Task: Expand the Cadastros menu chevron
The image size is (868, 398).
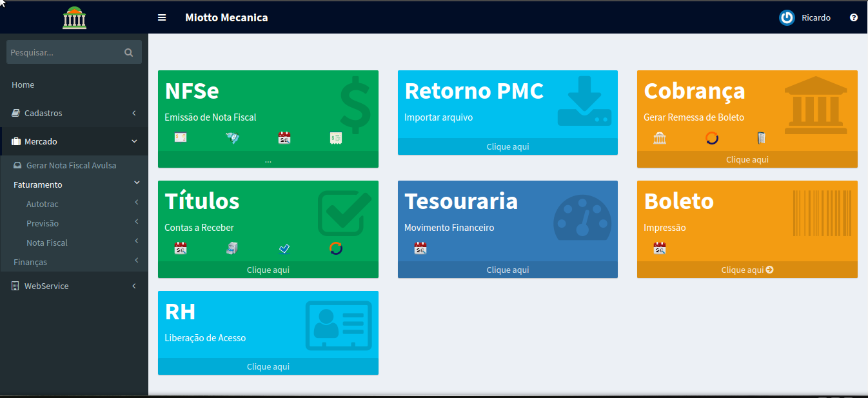Action: point(134,113)
